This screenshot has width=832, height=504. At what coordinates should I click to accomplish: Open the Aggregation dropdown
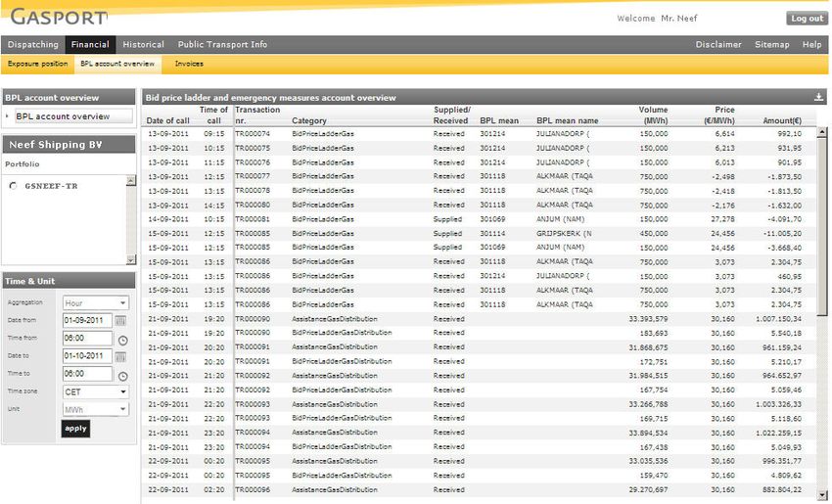(x=96, y=303)
